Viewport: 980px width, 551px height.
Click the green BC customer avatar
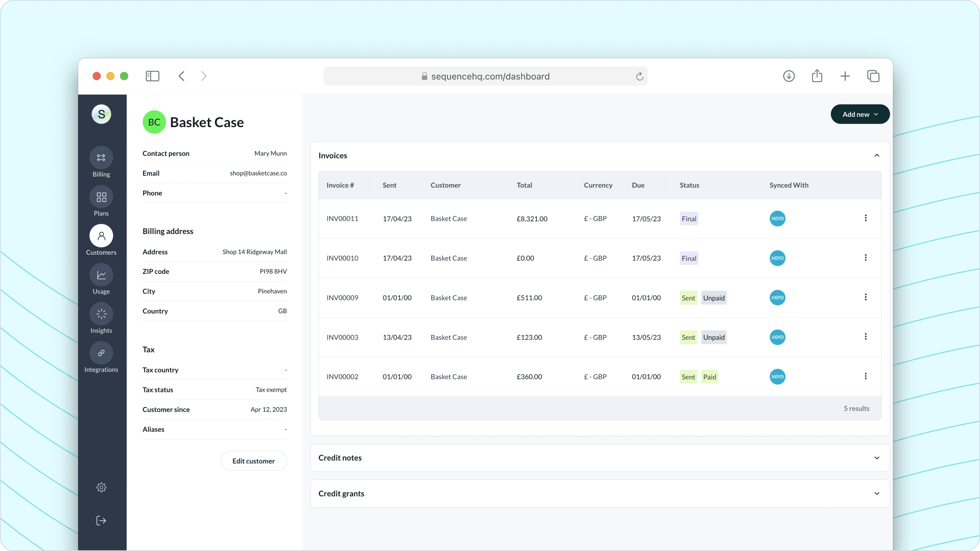pyautogui.click(x=154, y=122)
